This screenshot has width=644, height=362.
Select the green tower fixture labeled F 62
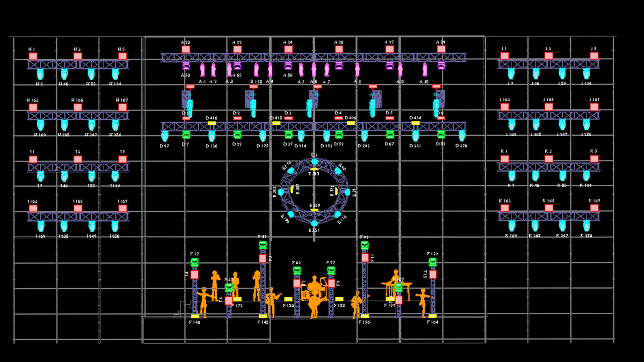click(297, 270)
